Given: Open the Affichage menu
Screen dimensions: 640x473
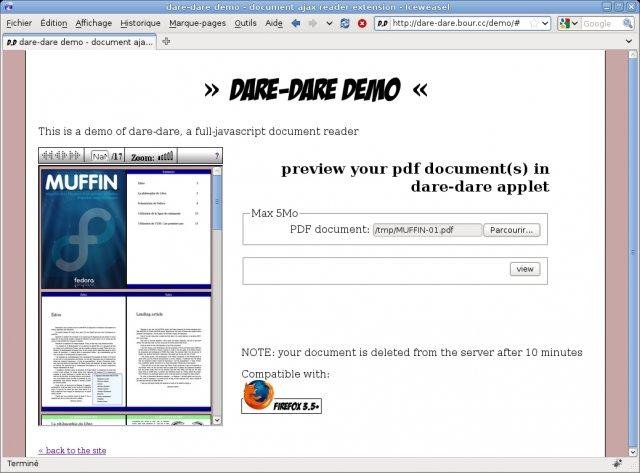Looking at the screenshot, I should point(93,23).
